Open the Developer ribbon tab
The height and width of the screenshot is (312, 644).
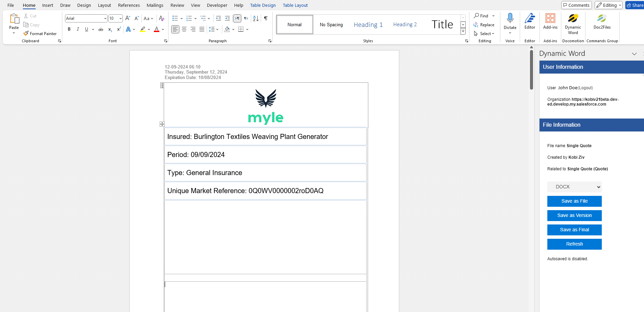217,5
